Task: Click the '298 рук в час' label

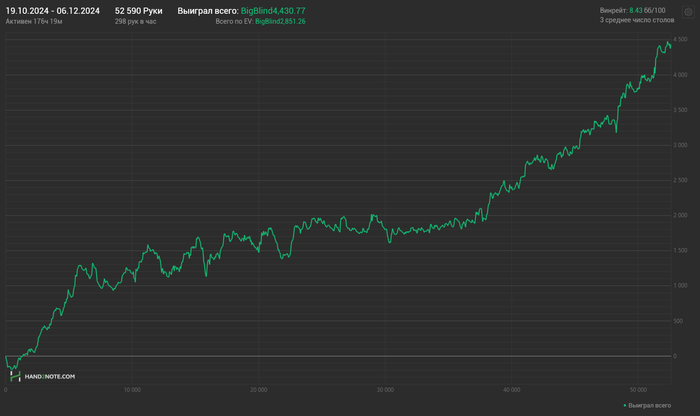Action: point(135,21)
